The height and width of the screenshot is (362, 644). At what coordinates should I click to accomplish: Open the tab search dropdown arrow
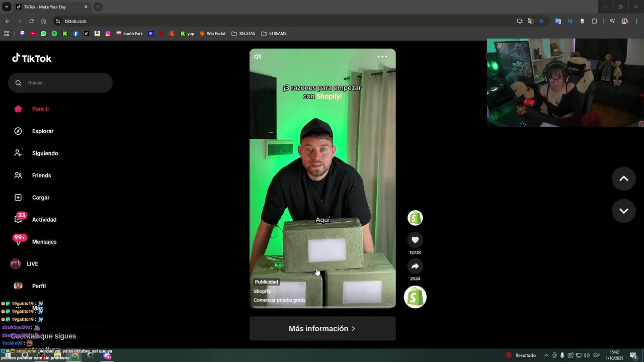(7, 7)
